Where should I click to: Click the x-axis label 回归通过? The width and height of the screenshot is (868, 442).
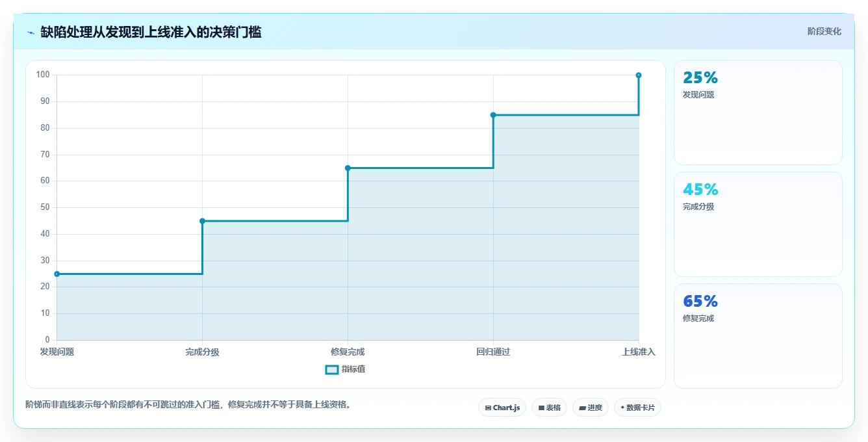pyautogui.click(x=493, y=352)
